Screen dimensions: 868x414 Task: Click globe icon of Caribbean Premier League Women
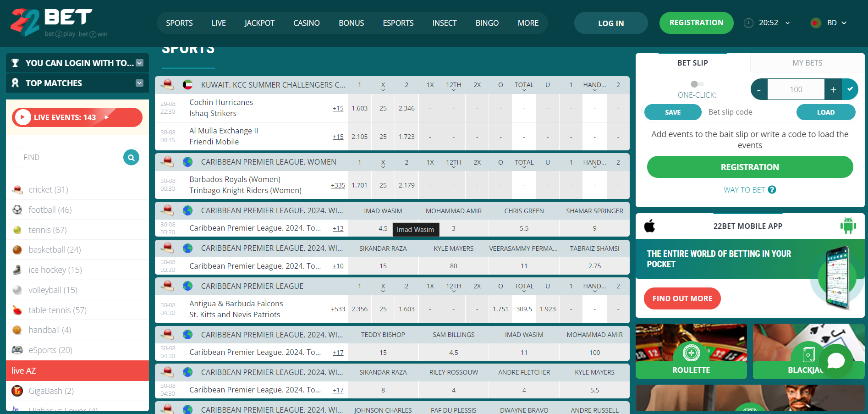[187, 162]
